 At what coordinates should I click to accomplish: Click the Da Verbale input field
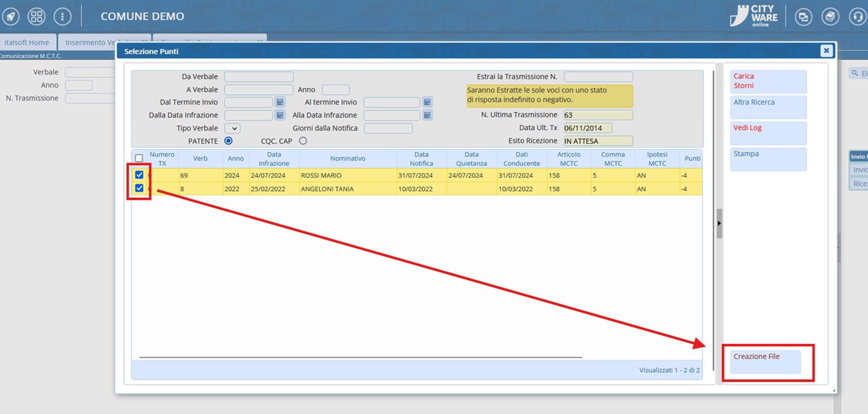pyautogui.click(x=258, y=77)
